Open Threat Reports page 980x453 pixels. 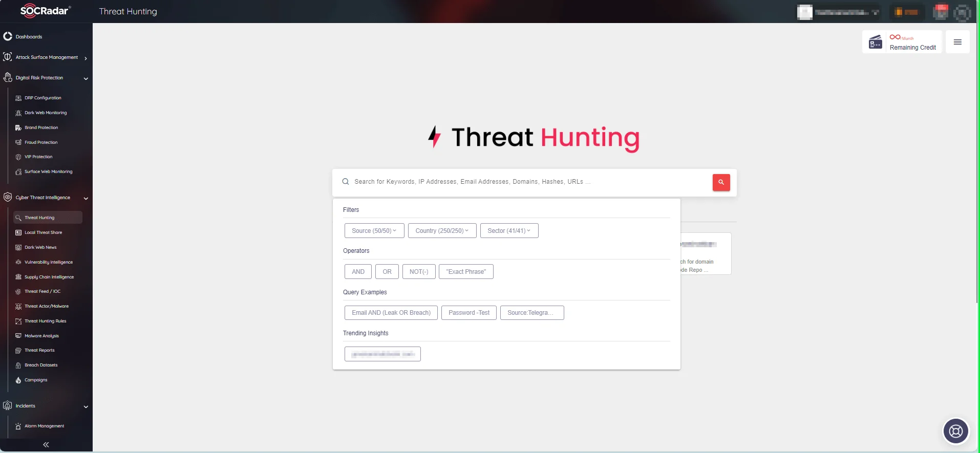click(x=39, y=350)
